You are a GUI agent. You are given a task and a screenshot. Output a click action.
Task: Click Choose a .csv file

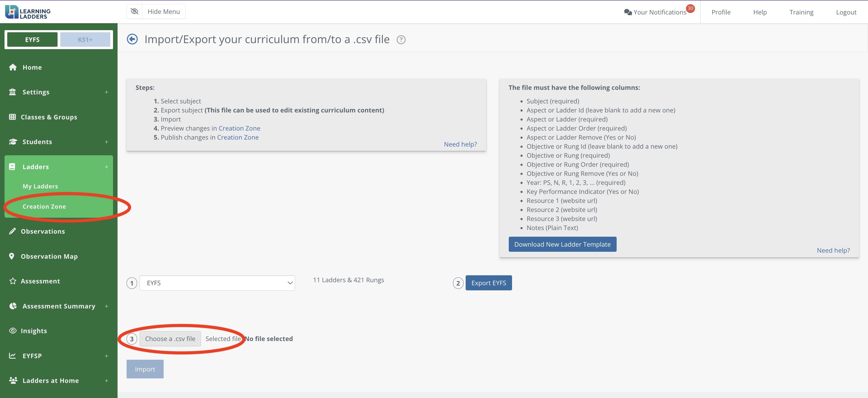pos(170,339)
